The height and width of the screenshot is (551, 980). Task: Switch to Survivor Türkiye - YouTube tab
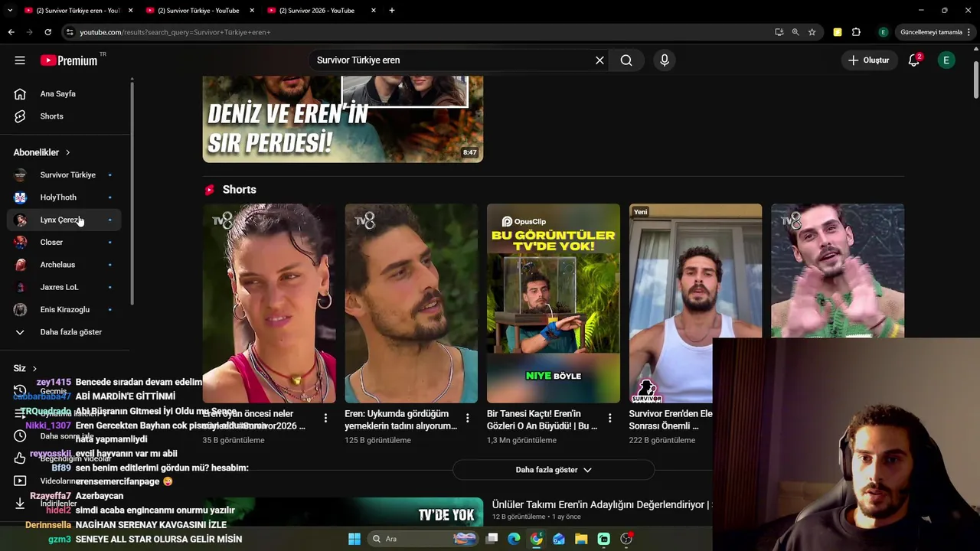(x=198, y=11)
